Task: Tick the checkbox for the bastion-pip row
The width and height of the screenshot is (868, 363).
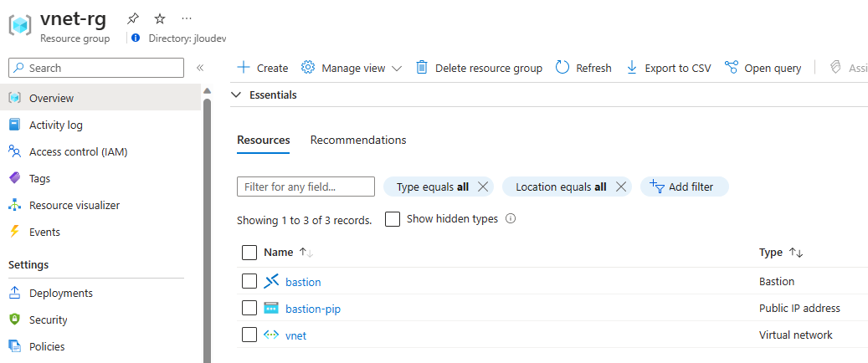Action: pyautogui.click(x=249, y=309)
